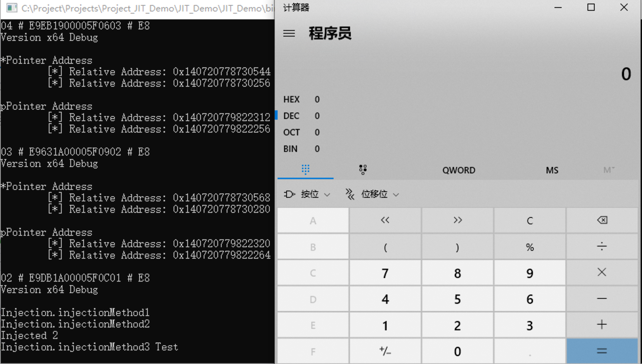Store value with the MS button

[x=552, y=170]
